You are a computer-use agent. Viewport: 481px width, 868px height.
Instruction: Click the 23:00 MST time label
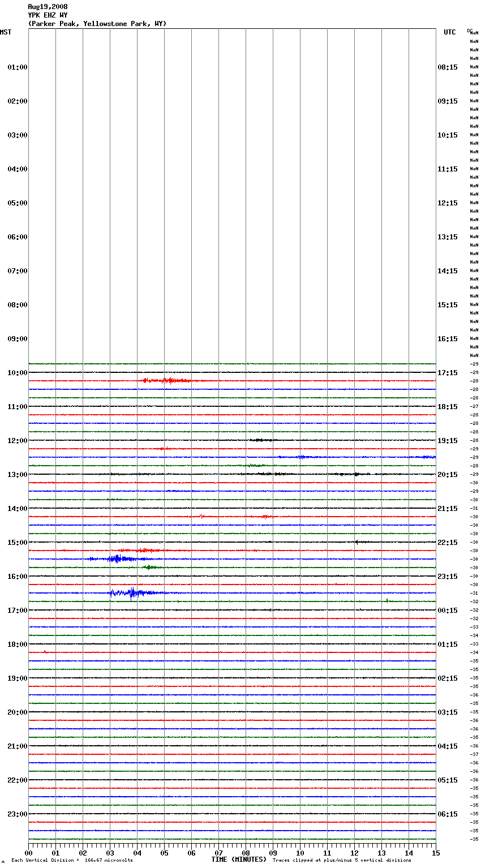(x=18, y=814)
